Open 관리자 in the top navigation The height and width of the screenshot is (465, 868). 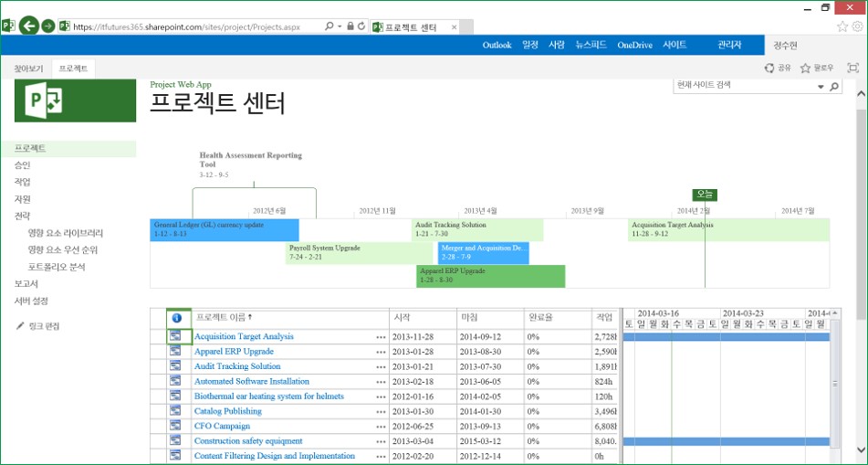tap(729, 46)
